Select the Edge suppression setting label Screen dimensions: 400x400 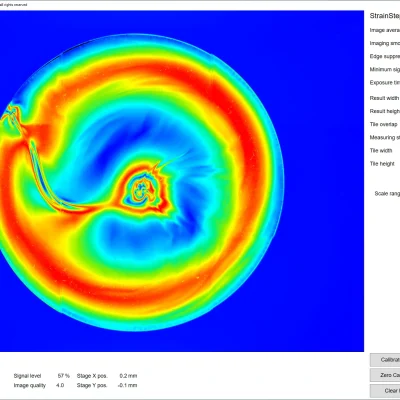point(385,56)
